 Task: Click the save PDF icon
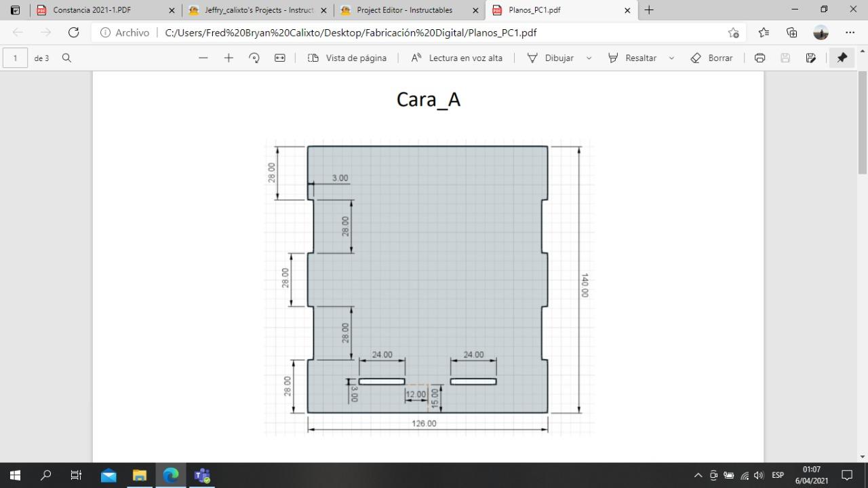[x=785, y=58]
